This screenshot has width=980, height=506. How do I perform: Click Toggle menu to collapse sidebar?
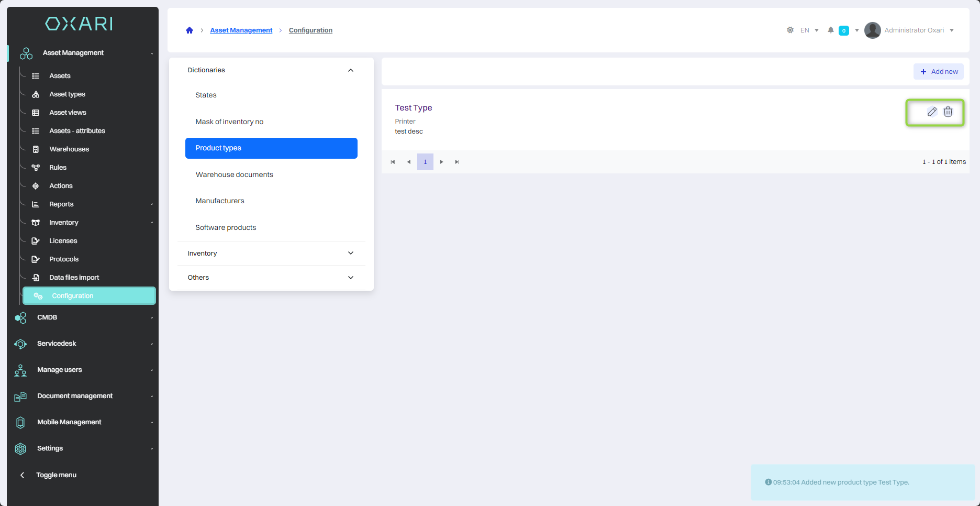point(56,475)
